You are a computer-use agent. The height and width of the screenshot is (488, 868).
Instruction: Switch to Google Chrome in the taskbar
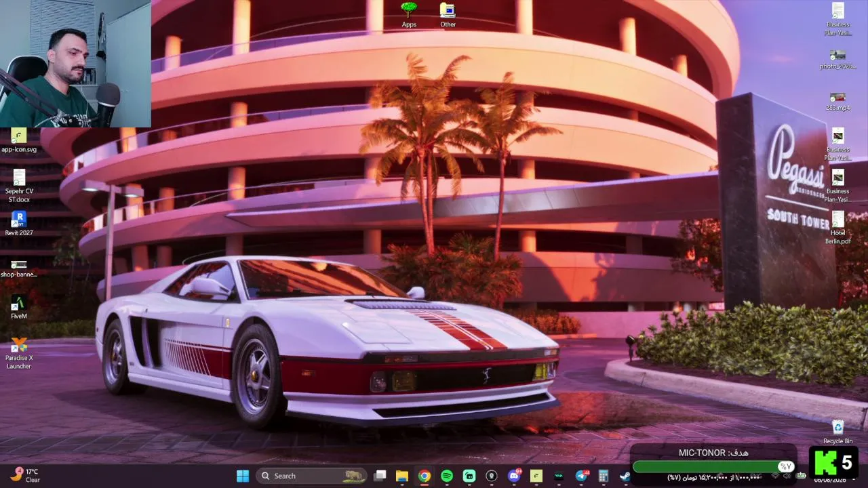(424, 476)
